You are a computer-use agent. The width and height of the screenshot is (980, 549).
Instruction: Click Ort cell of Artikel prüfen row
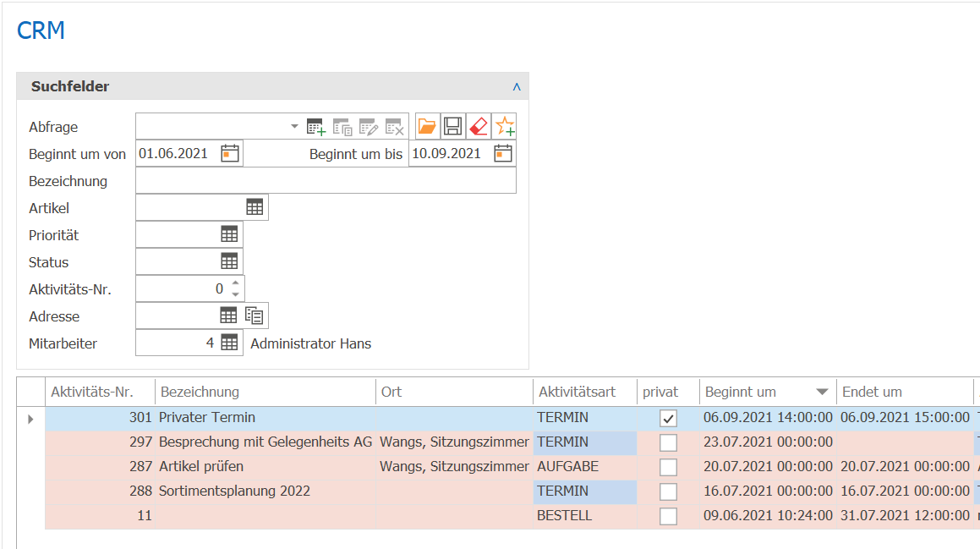454,466
